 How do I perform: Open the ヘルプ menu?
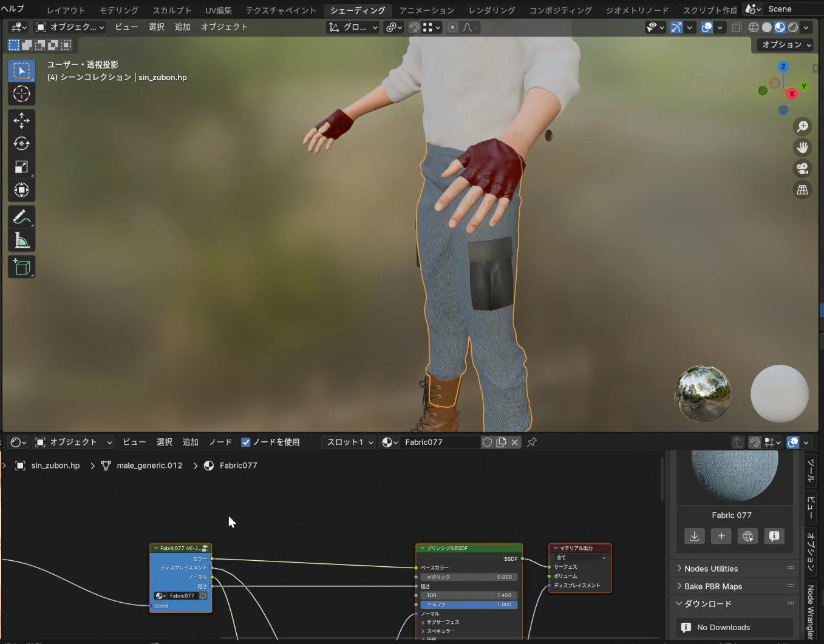pyautogui.click(x=13, y=8)
